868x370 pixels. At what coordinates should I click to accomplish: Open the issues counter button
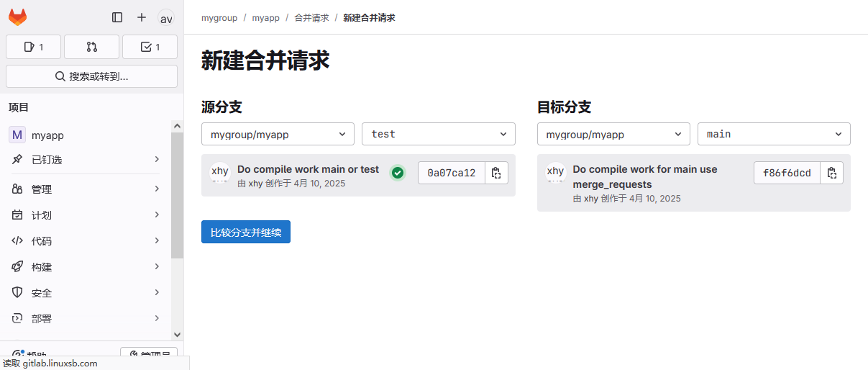coord(33,47)
